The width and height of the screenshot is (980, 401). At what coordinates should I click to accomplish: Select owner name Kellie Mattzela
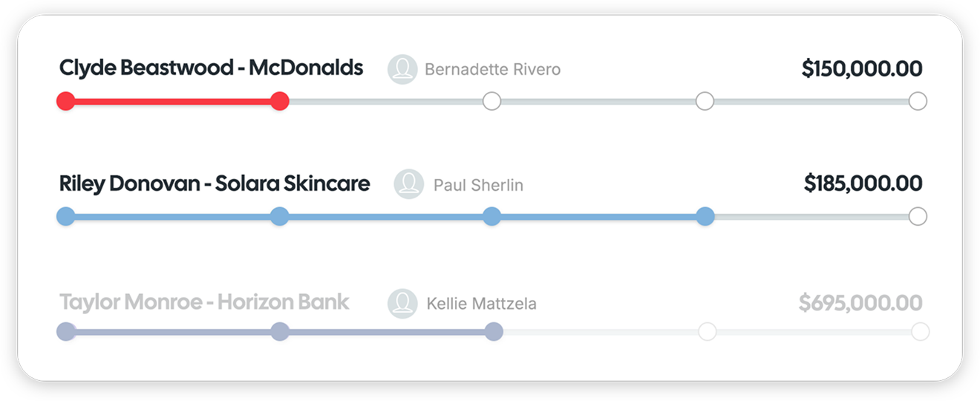coord(481,304)
